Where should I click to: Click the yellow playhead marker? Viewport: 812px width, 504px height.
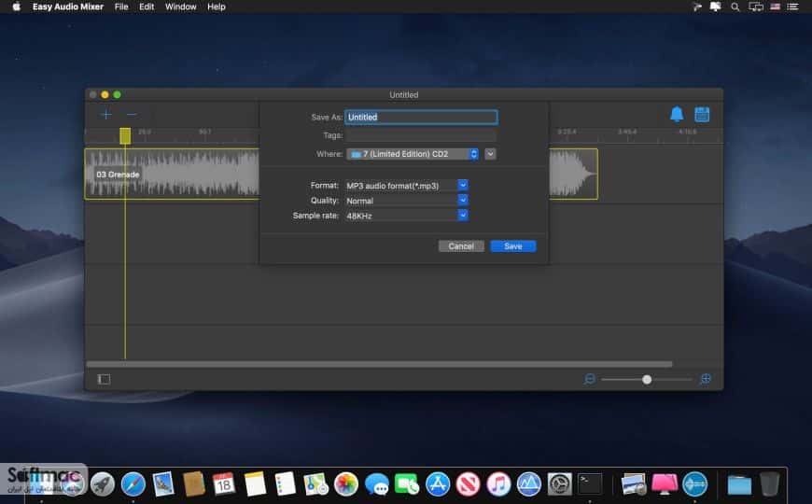[125, 135]
